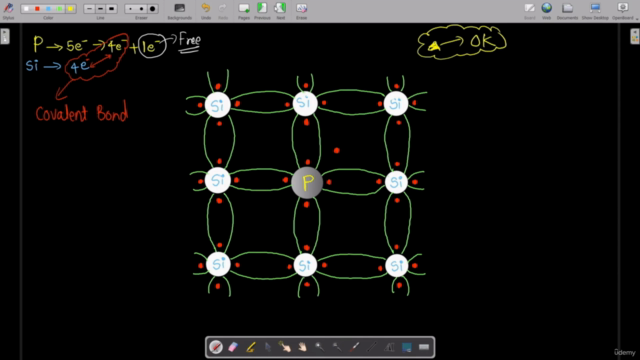Show the virtual keyboard
Viewport: 640px width, 360px height.
pos(424,347)
